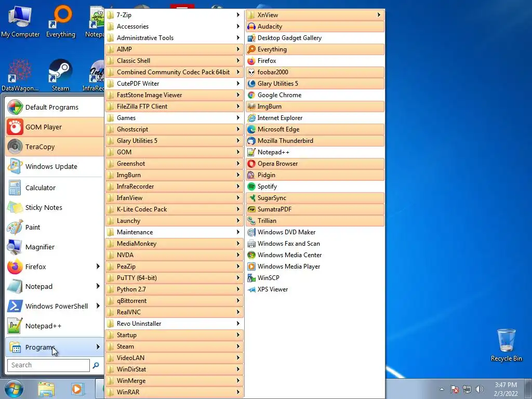This screenshot has width=532, height=399.
Task: Open Microsoft Edge
Action: tap(315, 129)
